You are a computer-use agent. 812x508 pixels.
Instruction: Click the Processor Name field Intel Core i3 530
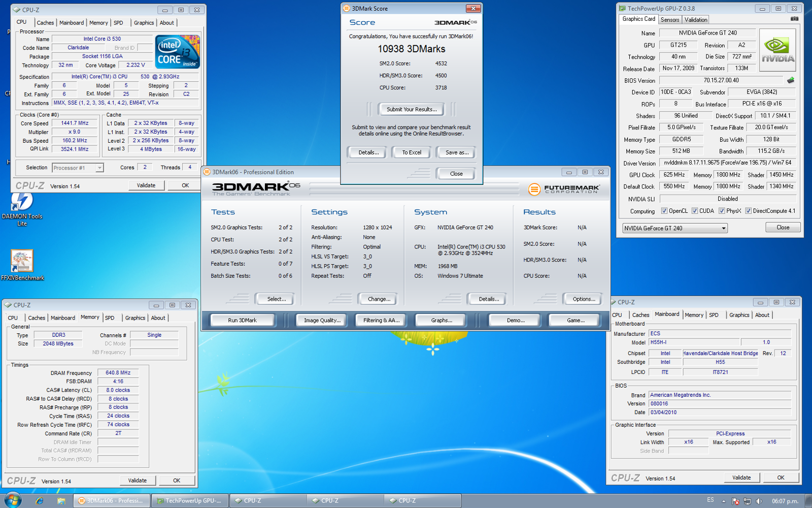[x=102, y=39]
